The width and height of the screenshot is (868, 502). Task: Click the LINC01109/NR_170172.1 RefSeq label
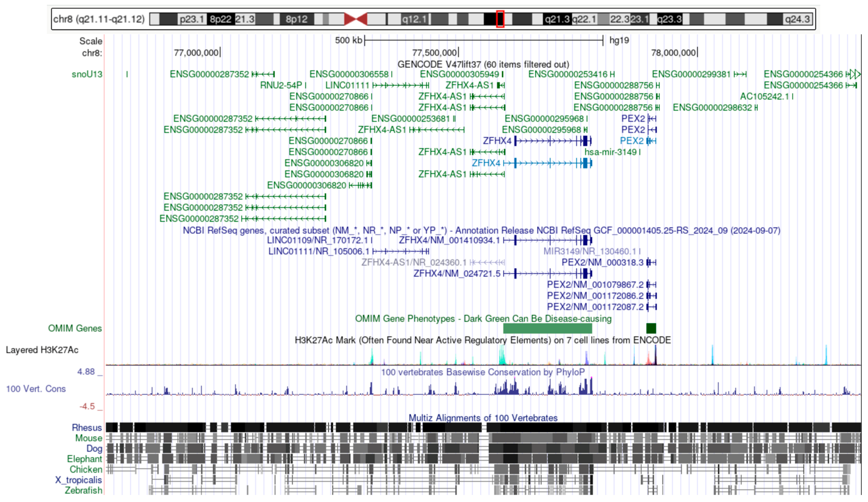(x=317, y=240)
